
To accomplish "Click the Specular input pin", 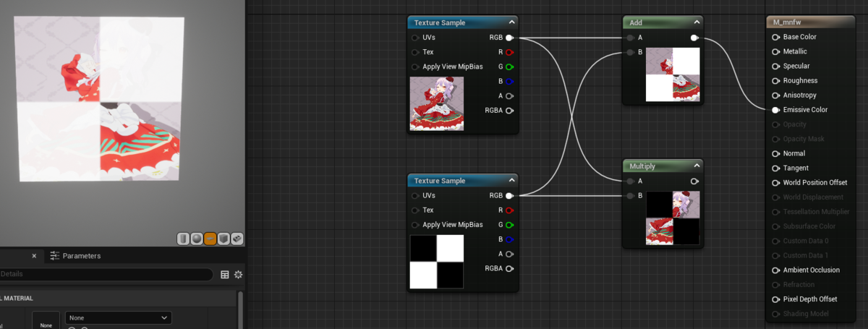I will [776, 66].
